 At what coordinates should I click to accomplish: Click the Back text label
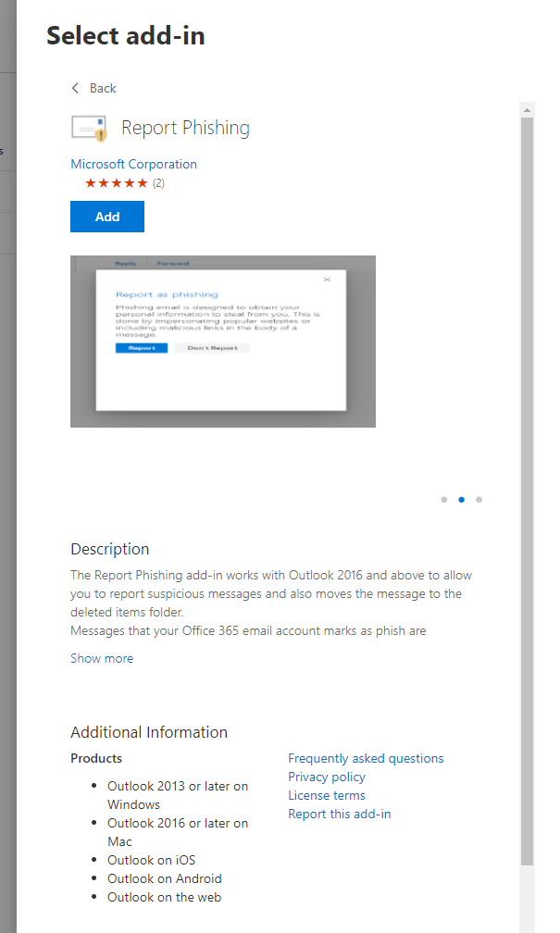pyautogui.click(x=103, y=88)
